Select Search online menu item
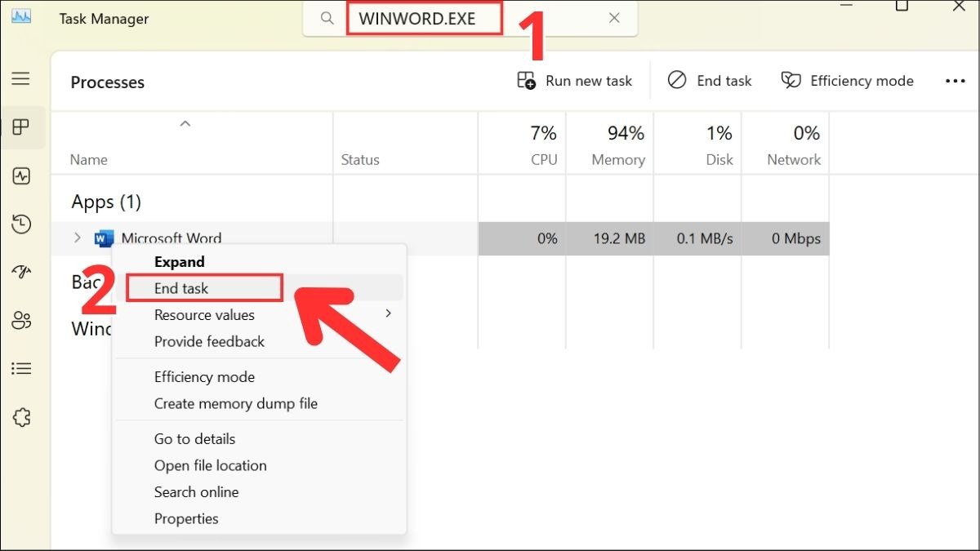The width and height of the screenshot is (980, 551). [260, 492]
